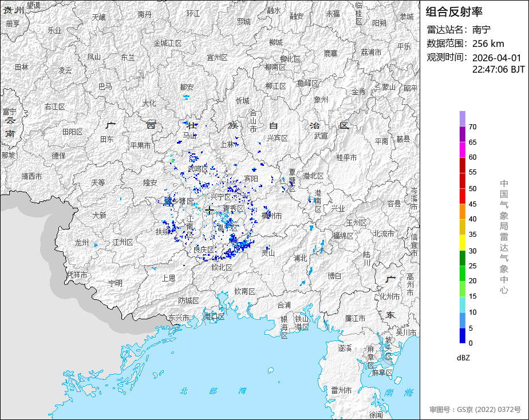Click the observation time '22:47:06 BJT'
This screenshot has height=420, width=529.
point(498,69)
